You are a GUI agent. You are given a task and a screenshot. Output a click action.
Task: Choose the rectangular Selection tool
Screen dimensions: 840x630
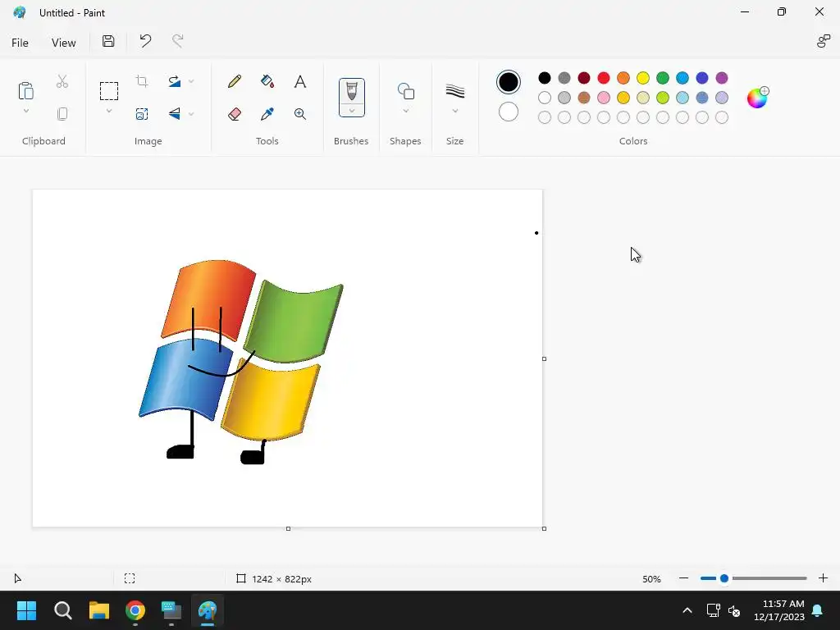tap(109, 91)
